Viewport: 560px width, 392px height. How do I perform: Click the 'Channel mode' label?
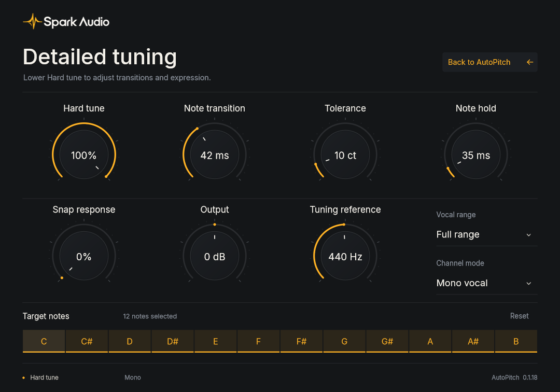pos(460,263)
